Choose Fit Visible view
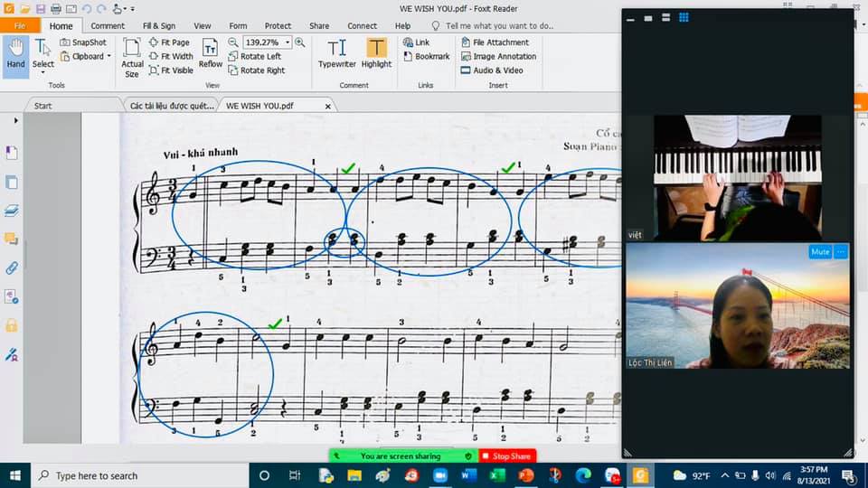This screenshot has height=488, width=868. (171, 70)
